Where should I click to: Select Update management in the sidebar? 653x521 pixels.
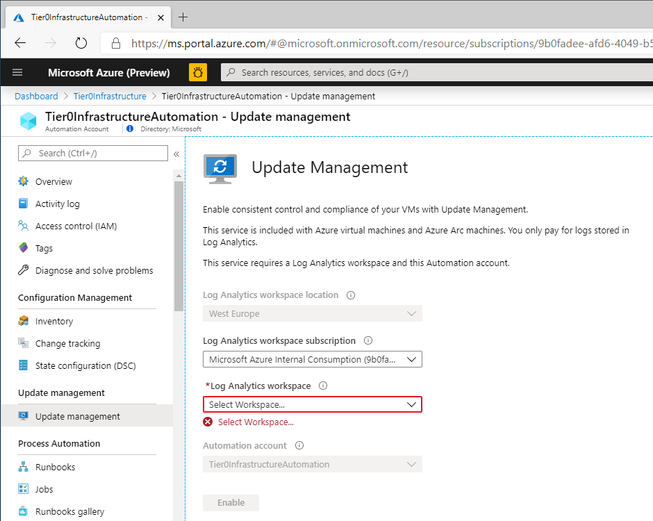(x=87, y=416)
